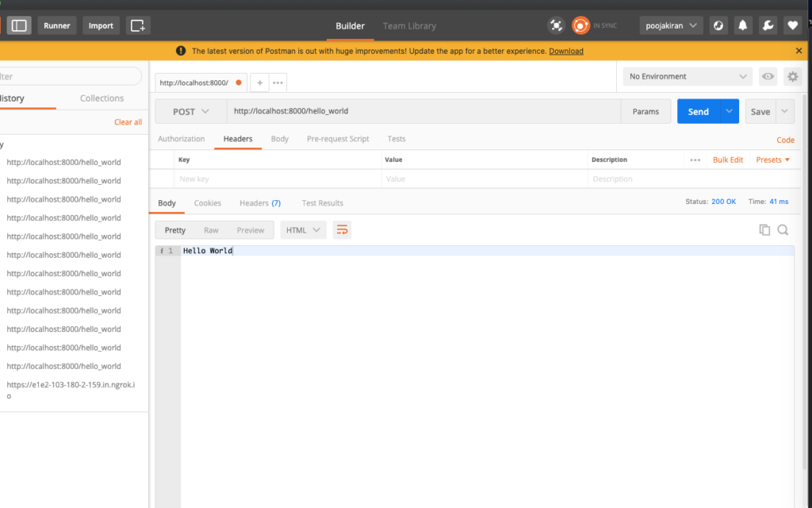Screen dimensions: 812x508
Task: Change response format via HTML dropdown
Action: [301, 229]
